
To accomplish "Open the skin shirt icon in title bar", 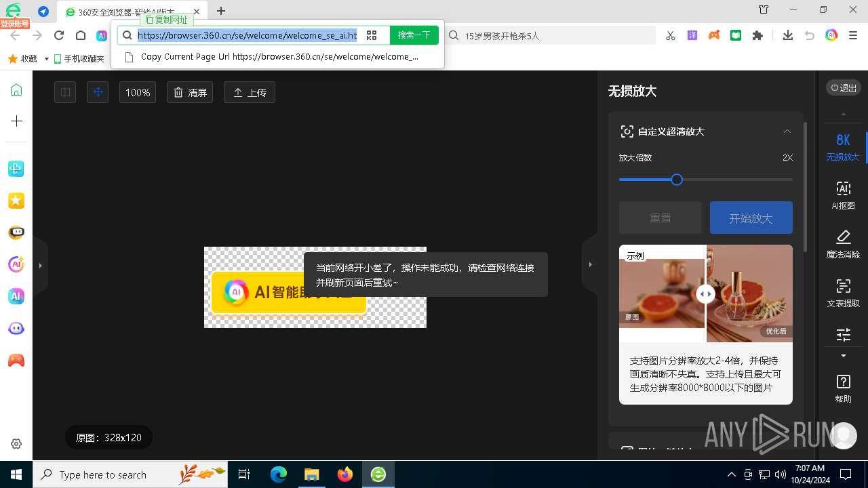I will (x=764, y=10).
